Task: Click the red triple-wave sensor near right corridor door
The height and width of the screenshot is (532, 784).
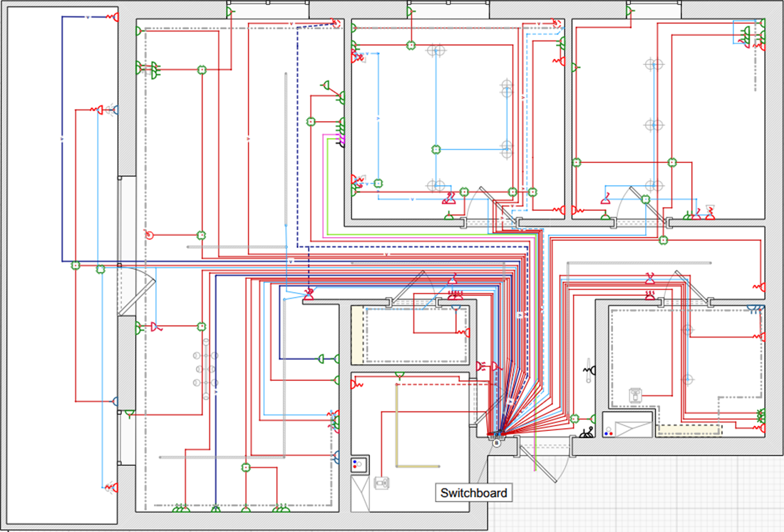Action: pyautogui.click(x=650, y=295)
